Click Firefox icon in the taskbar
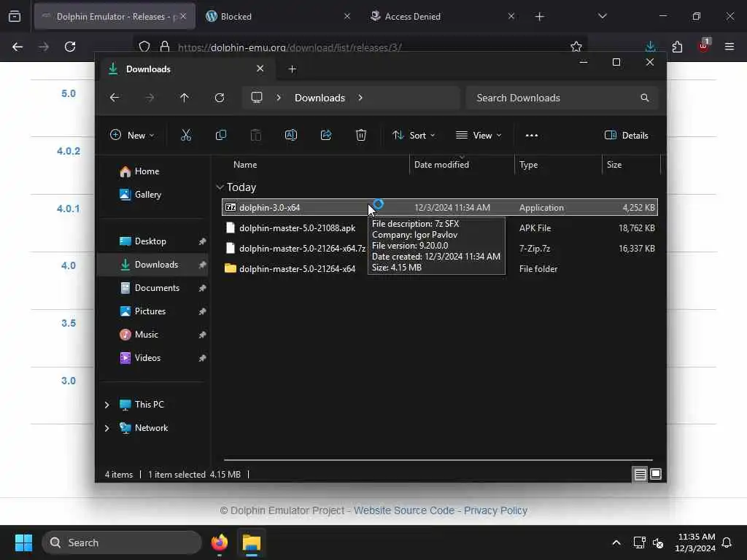747x560 pixels. coord(219,542)
